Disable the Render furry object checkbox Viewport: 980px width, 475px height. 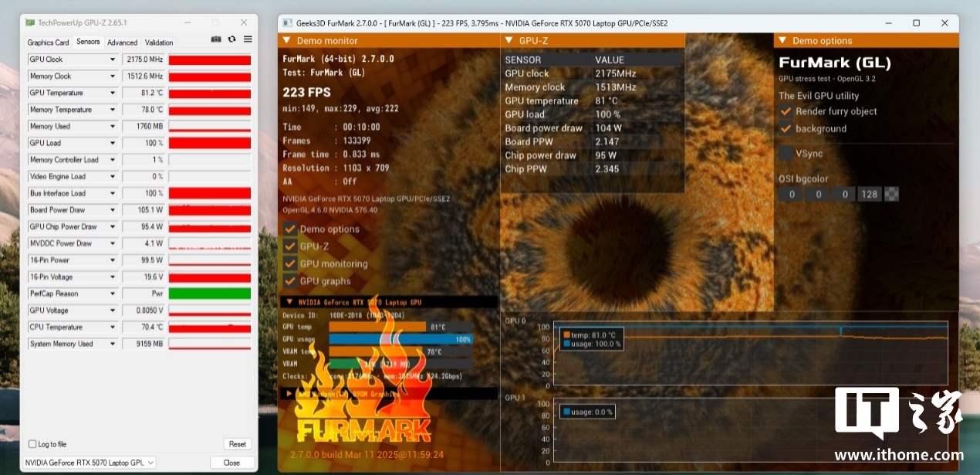[x=786, y=111]
